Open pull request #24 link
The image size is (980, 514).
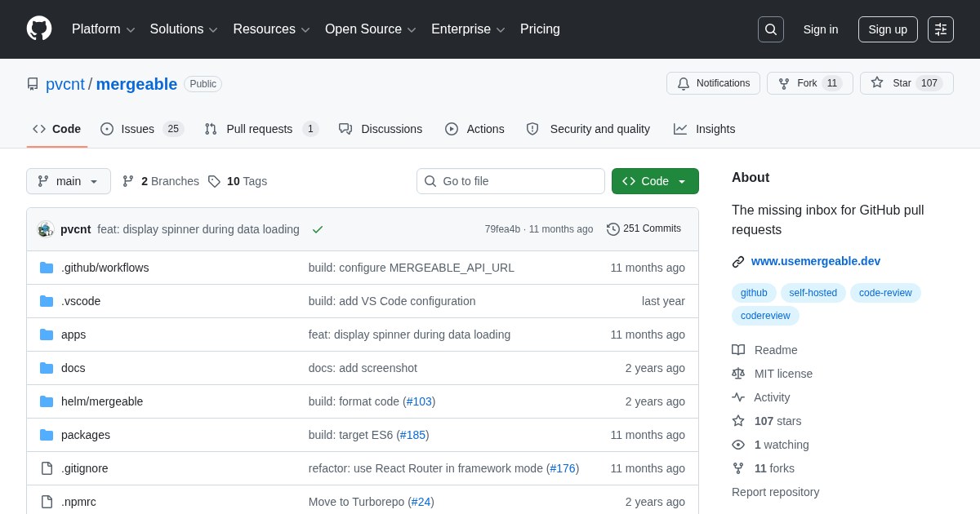[421, 502]
